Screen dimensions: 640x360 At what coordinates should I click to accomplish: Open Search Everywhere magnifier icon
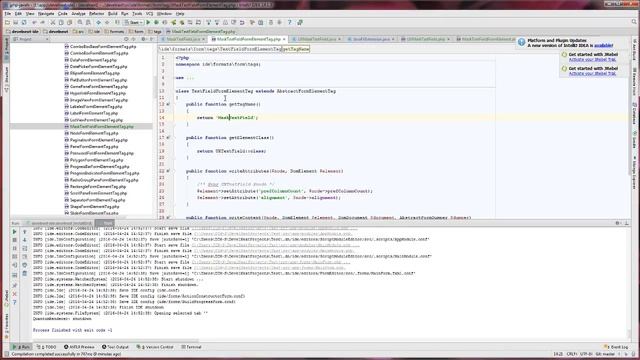tap(634, 22)
